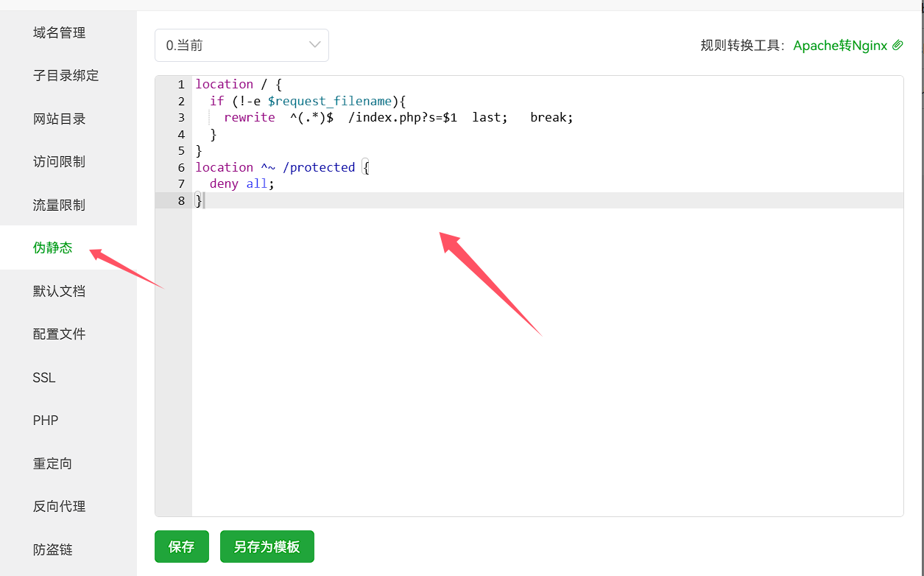Switch to 配置文件 tab
This screenshot has width=924, height=576.
[59, 334]
